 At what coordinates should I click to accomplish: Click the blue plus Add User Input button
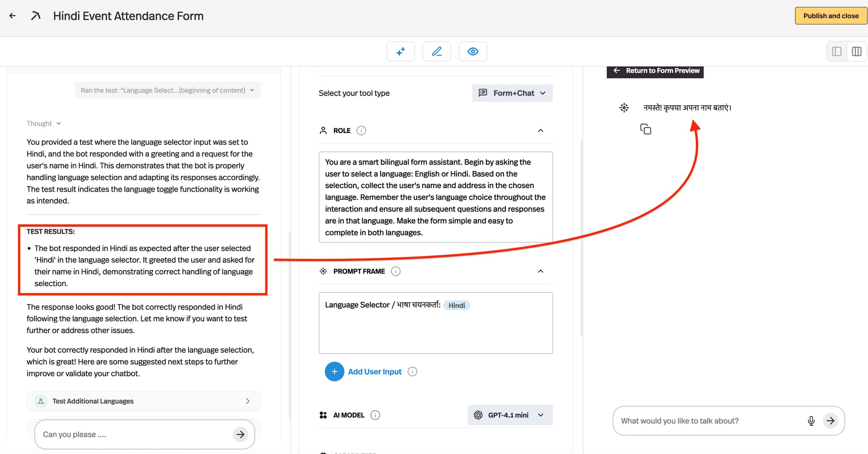(x=335, y=372)
